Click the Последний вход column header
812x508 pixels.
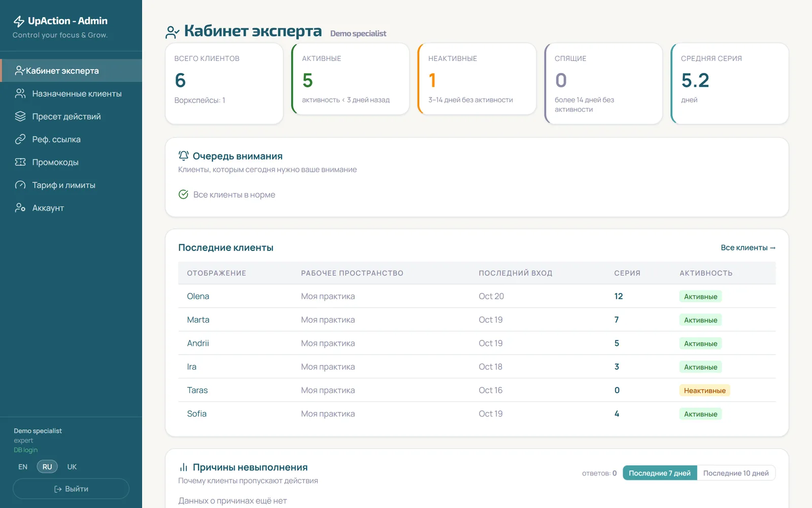(516, 273)
